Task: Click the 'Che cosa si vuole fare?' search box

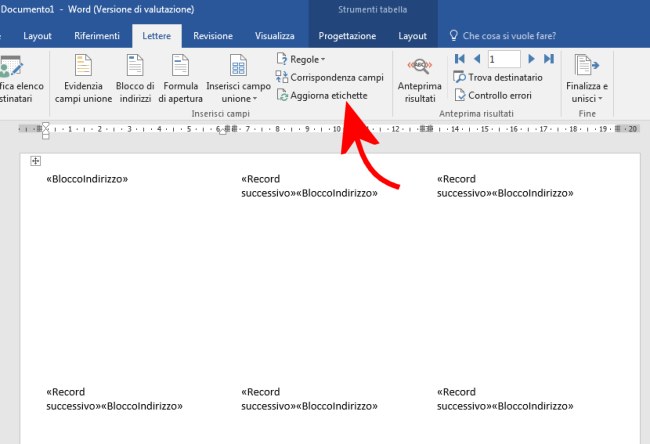Action: [x=512, y=36]
